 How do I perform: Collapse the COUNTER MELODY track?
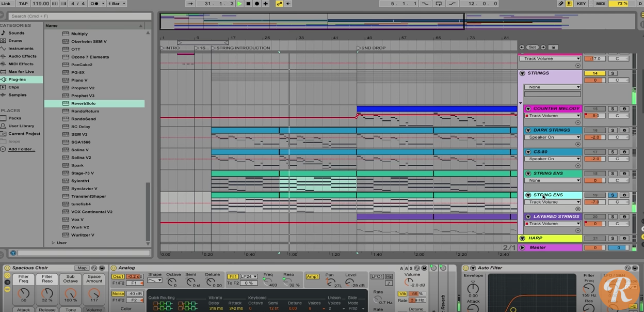coord(528,109)
